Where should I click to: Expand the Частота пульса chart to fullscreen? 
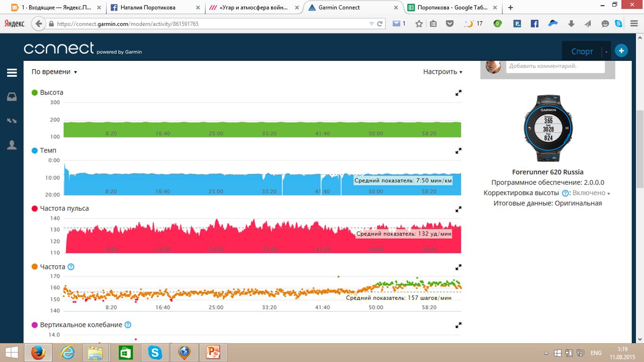[458, 209]
